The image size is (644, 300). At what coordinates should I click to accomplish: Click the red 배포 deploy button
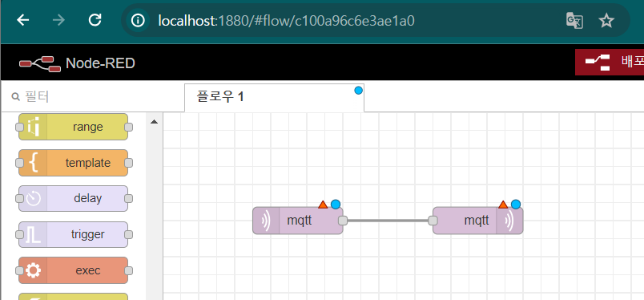pos(610,62)
